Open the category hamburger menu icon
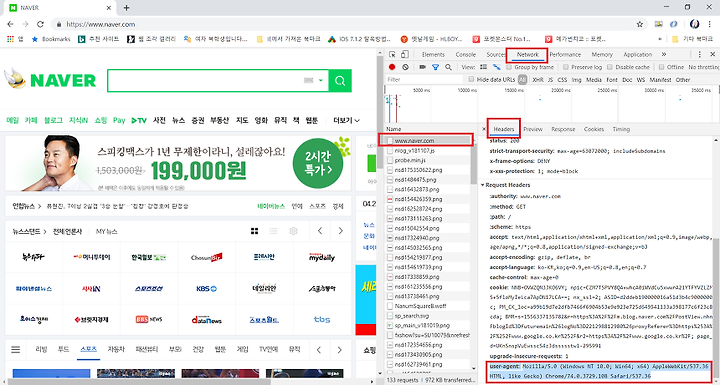Image resolution: width=720 pixels, height=385 pixels. coord(16,350)
